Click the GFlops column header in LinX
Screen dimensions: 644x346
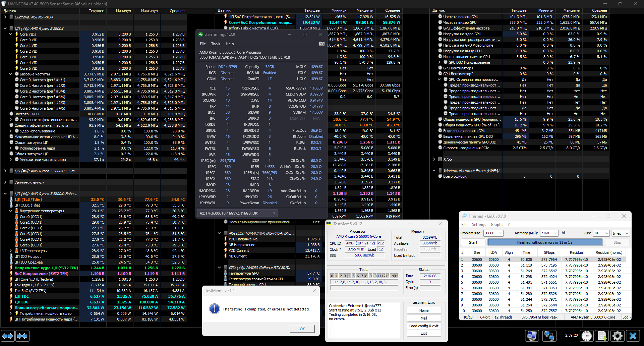pos(549,252)
